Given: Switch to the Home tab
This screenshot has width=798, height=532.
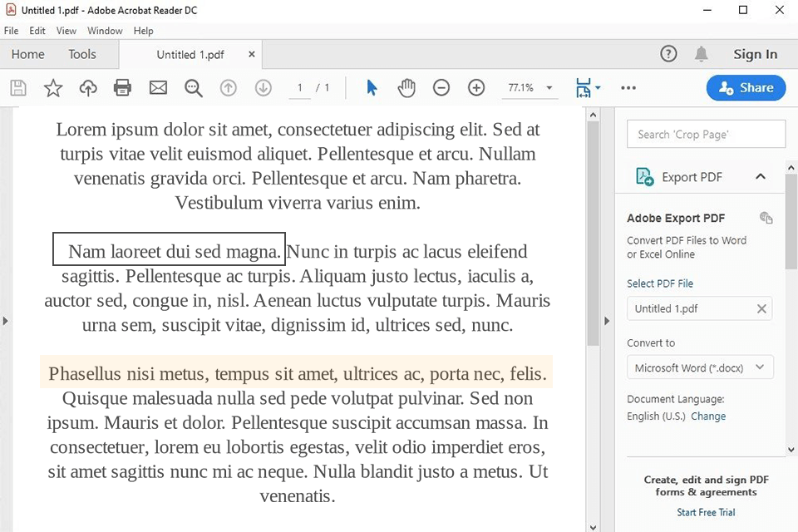Looking at the screenshot, I should [27, 53].
